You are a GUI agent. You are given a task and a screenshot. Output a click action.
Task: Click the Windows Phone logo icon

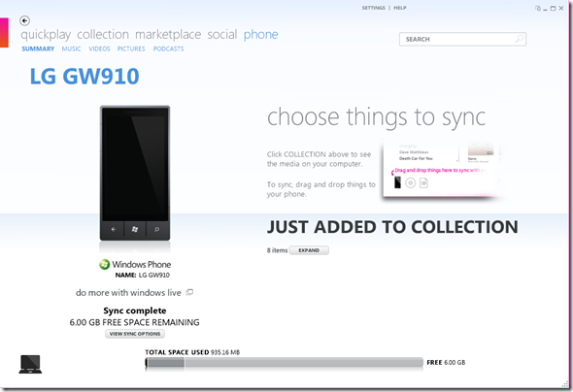tap(104, 264)
